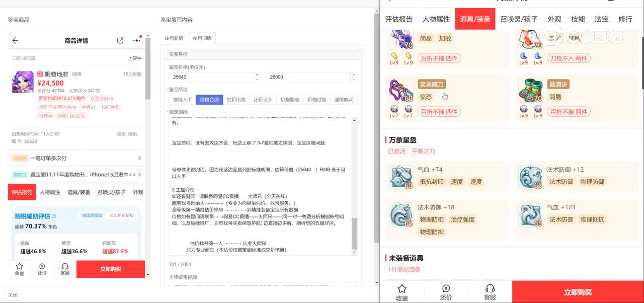
Task: Click the 百折不摧·四件(4/4) tag
Action: [58, 107]
